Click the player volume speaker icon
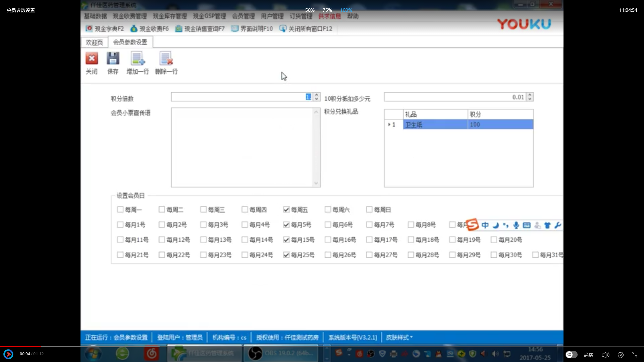The height and width of the screenshot is (362, 644). click(x=605, y=355)
